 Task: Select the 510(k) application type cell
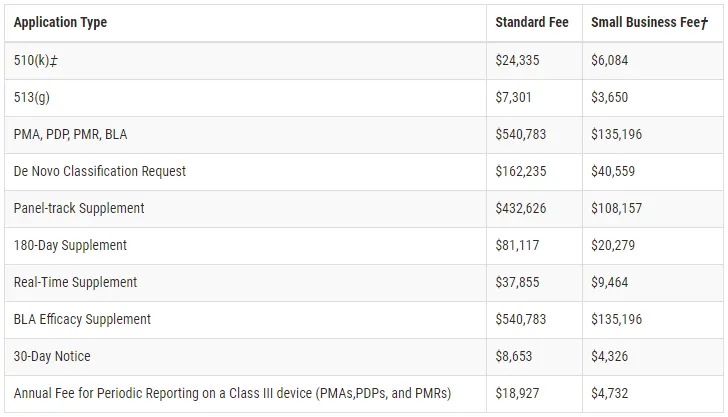pyautogui.click(x=35, y=60)
